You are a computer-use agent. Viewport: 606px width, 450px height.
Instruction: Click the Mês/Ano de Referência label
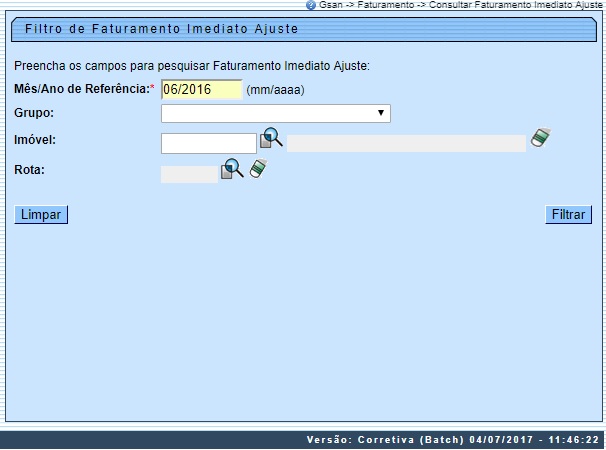[84, 89]
